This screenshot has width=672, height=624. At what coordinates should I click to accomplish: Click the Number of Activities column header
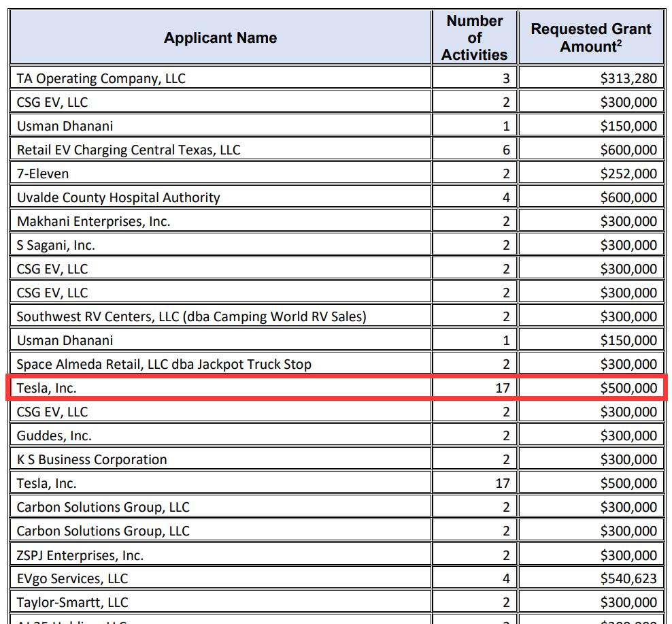click(475, 37)
